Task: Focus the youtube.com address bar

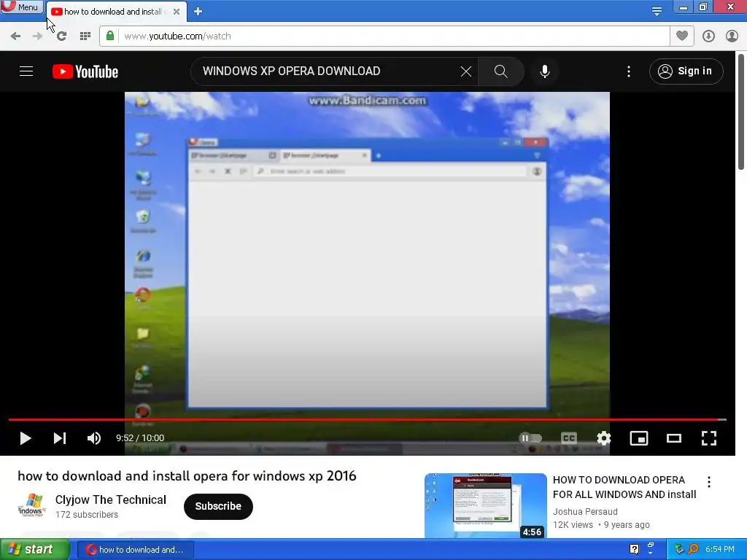Action: 395,36
